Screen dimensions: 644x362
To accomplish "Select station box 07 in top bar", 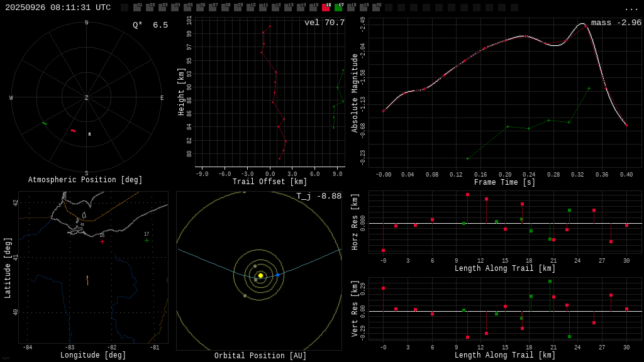I will (213, 7).
